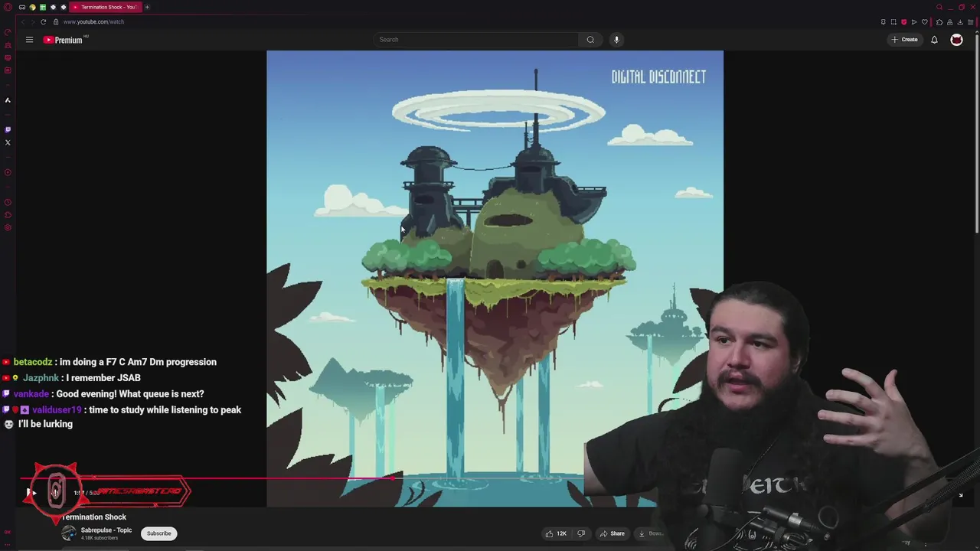Share the Termination Shock video
Image resolution: width=980 pixels, height=551 pixels.
point(612,533)
